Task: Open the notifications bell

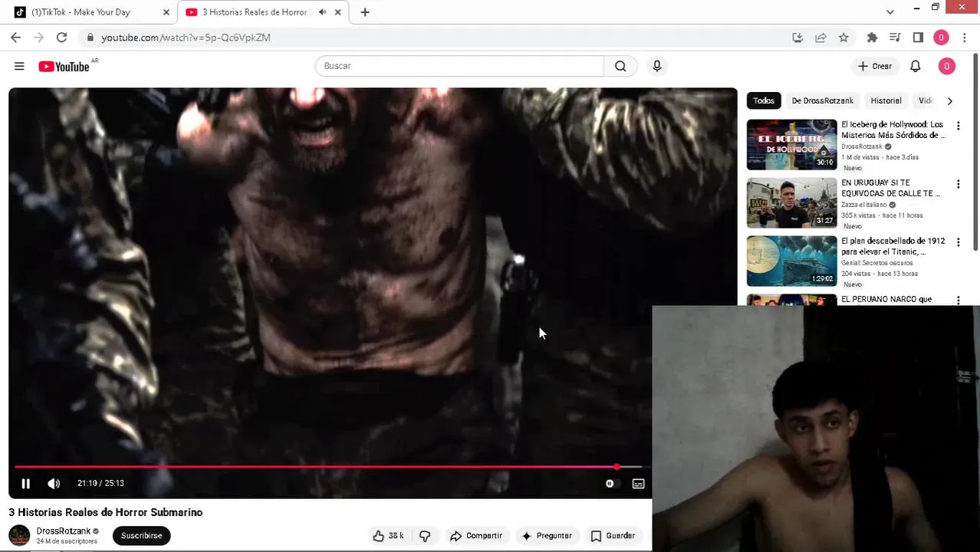Action: click(915, 67)
